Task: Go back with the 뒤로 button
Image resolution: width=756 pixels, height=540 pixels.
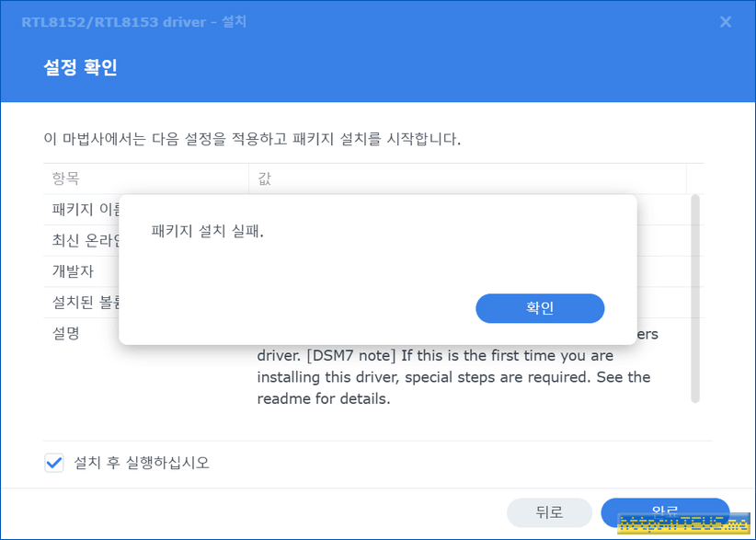Action: (x=549, y=512)
